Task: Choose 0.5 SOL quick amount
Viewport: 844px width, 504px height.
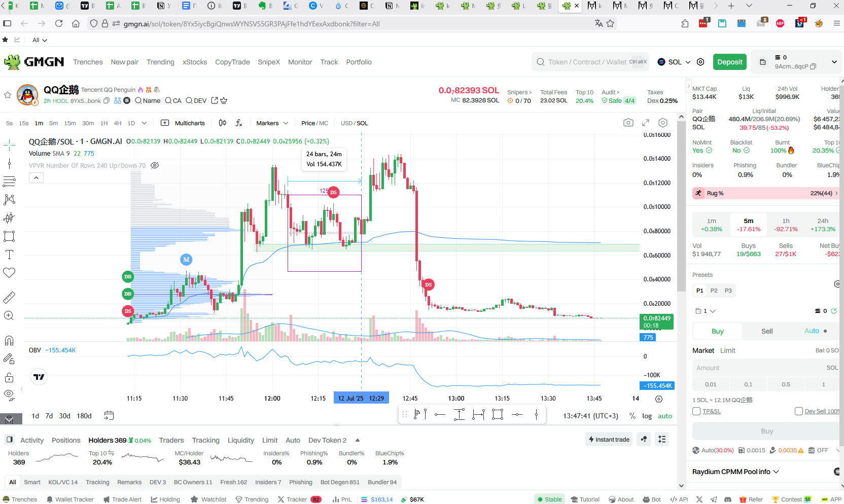Action: point(786,384)
